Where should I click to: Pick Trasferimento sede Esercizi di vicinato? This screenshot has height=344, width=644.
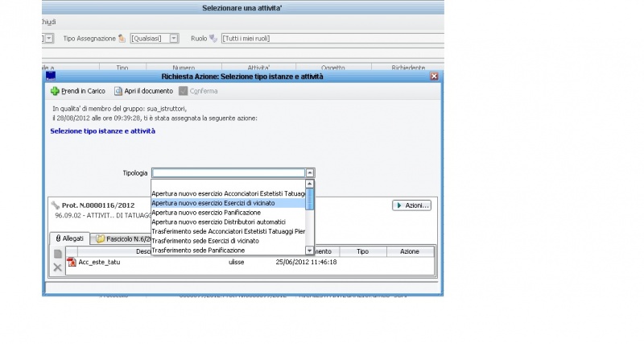click(x=229, y=241)
